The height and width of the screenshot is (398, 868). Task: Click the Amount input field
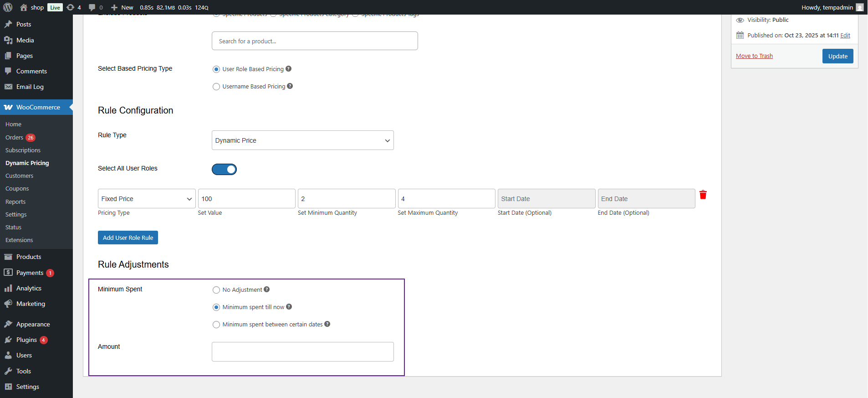tap(302, 351)
